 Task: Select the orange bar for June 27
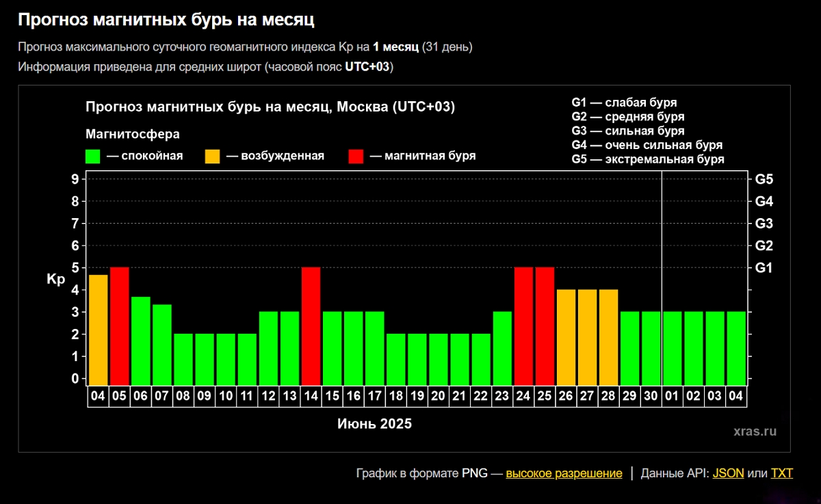point(587,336)
